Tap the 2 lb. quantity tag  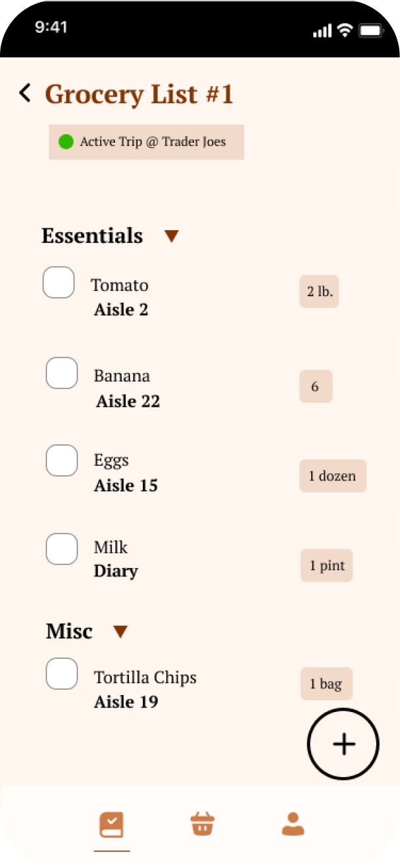(x=319, y=292)
